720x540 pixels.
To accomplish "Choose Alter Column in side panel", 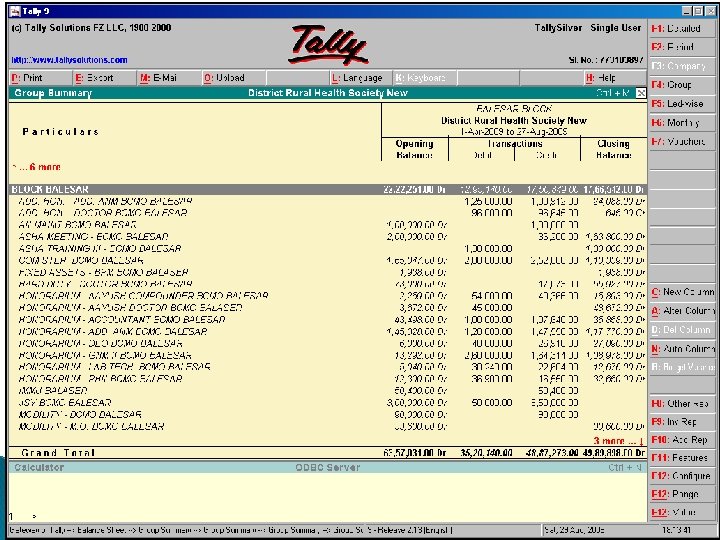I will [x=682, y=311].
